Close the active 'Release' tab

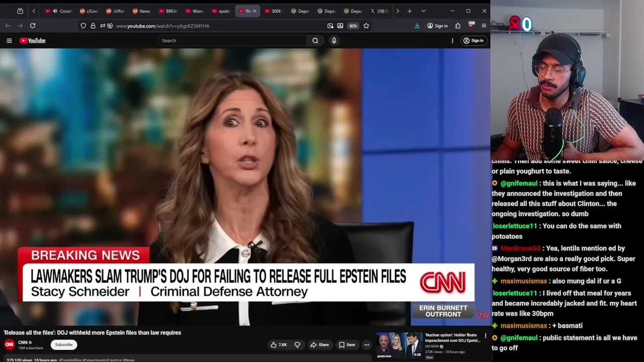255,11
